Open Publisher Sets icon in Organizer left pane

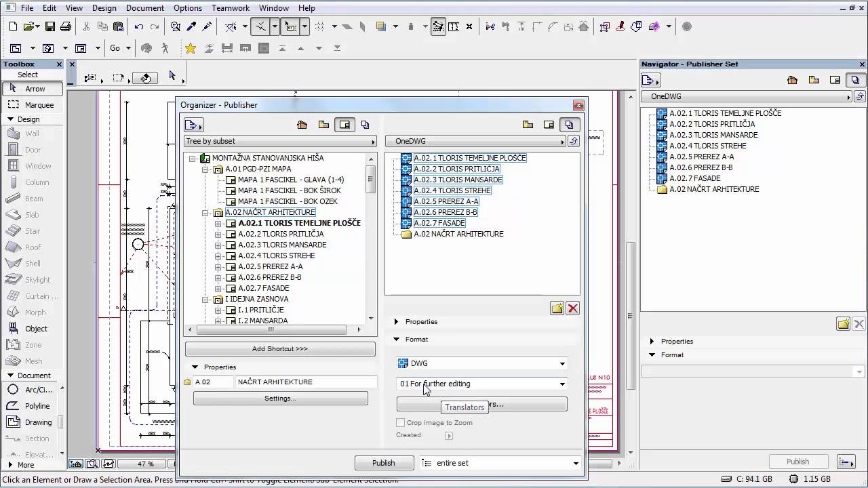point(366,125)
